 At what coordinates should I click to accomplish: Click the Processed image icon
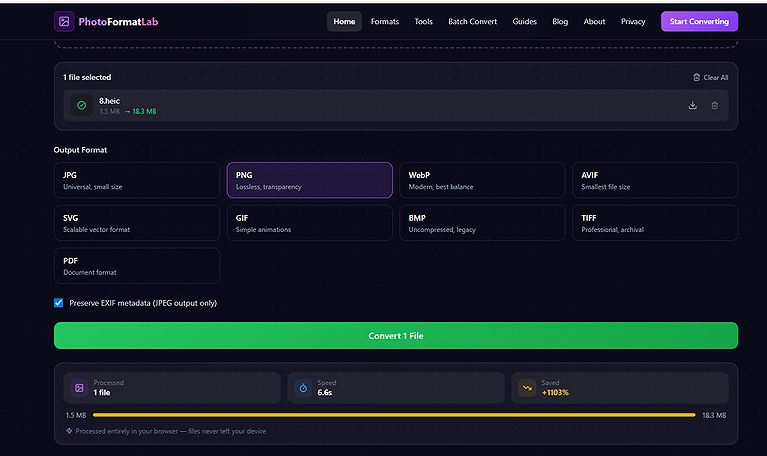pos(79,388)
